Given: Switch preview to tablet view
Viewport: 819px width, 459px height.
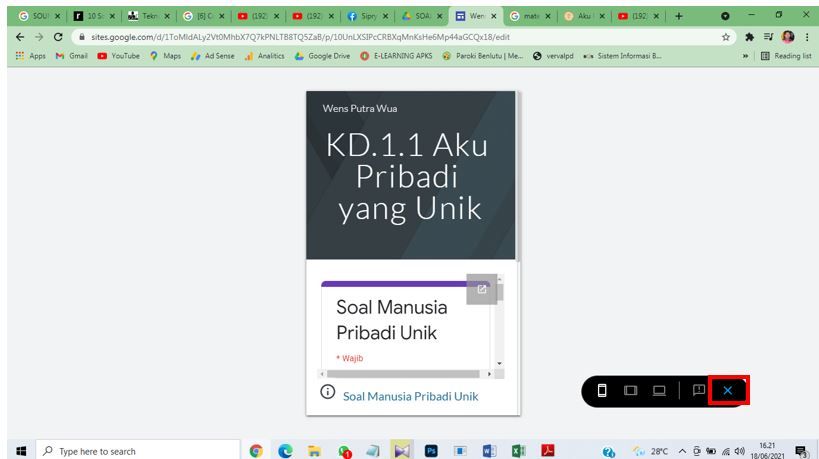Looking at the screenshot, I should (631, 391).
